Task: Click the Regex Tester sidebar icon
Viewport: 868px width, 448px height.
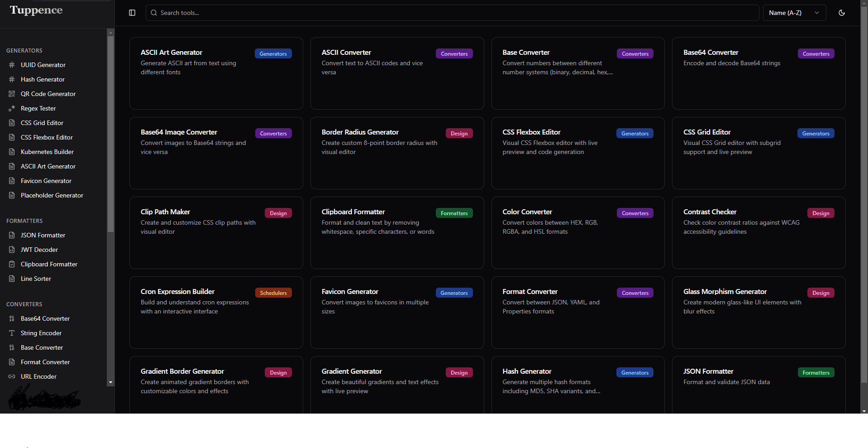Action: (12, 108)
